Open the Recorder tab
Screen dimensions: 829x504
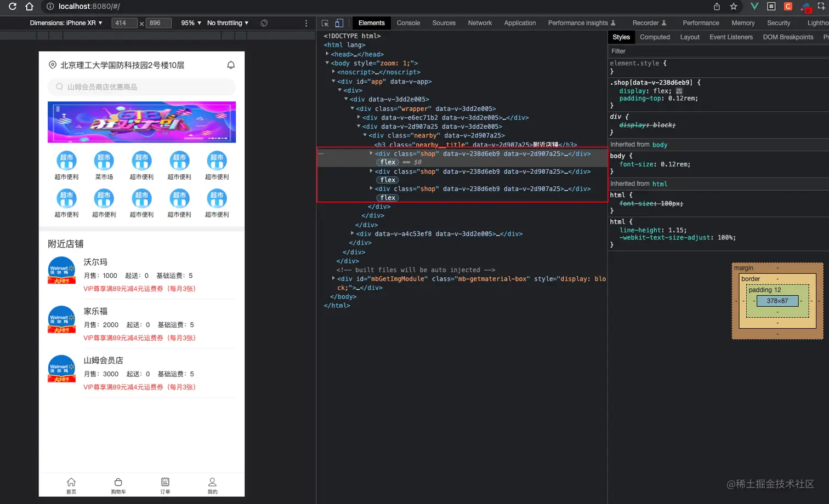click(x=649, y=23)
